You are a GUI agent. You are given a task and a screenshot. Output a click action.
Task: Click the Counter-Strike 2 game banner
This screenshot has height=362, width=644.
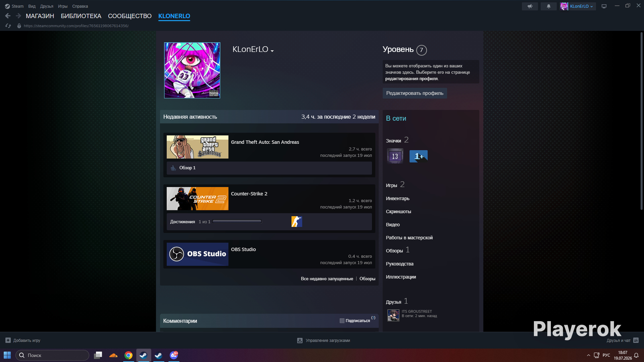197,199
